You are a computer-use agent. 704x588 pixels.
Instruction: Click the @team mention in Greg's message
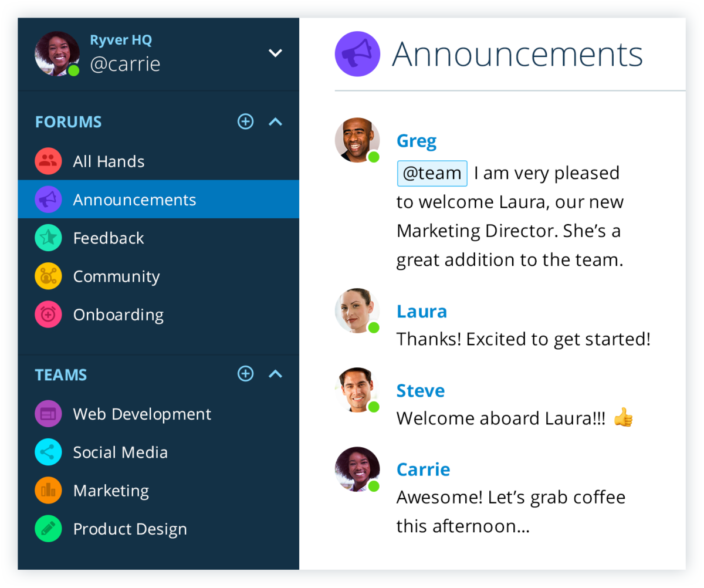coord(432,173)
